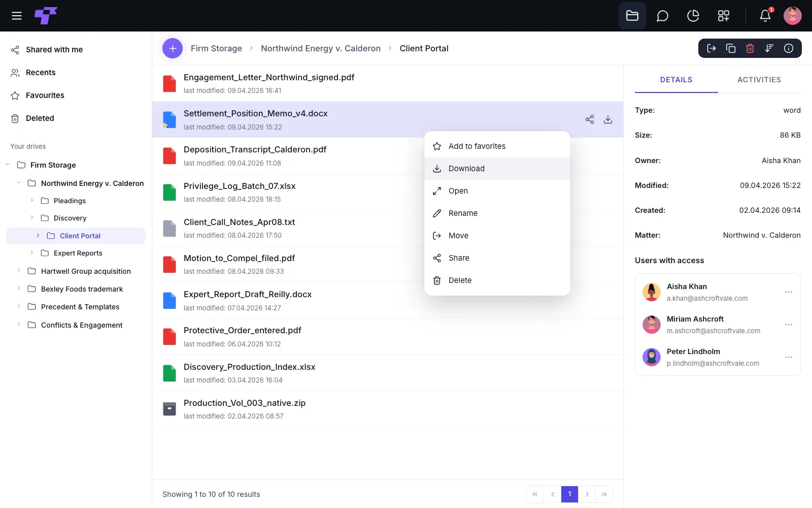Screen dimensions: 812x508
Task: Expand Conflicts & Engagement folder chevron
Action: [19, 325]
